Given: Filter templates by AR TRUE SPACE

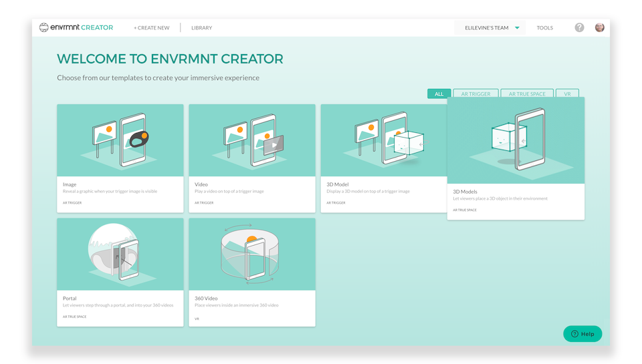Looking at the screenshot, I should 527,94.
